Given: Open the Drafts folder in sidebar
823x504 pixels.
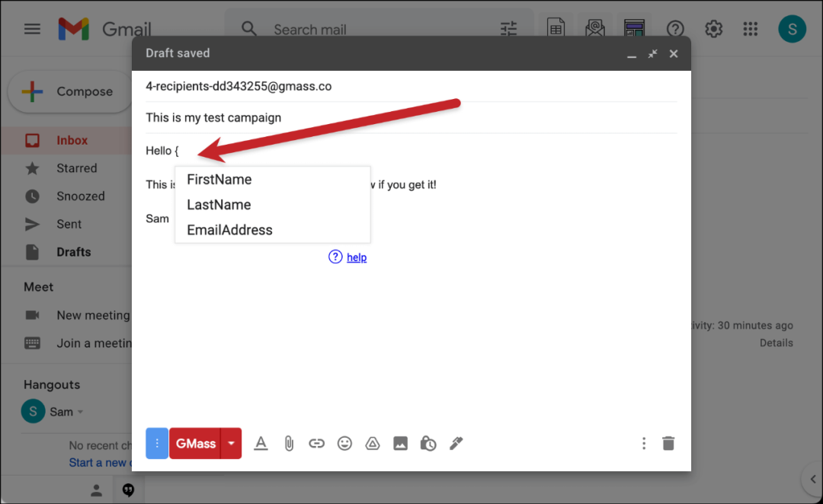Looking at the screenshot, I should tap(73, 252).
